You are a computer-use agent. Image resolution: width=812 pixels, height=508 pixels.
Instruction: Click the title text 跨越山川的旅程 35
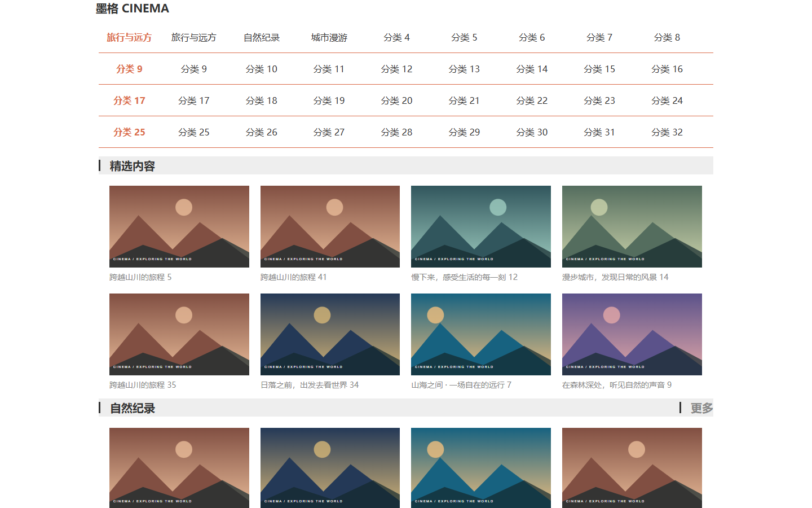tap(143, 385)
